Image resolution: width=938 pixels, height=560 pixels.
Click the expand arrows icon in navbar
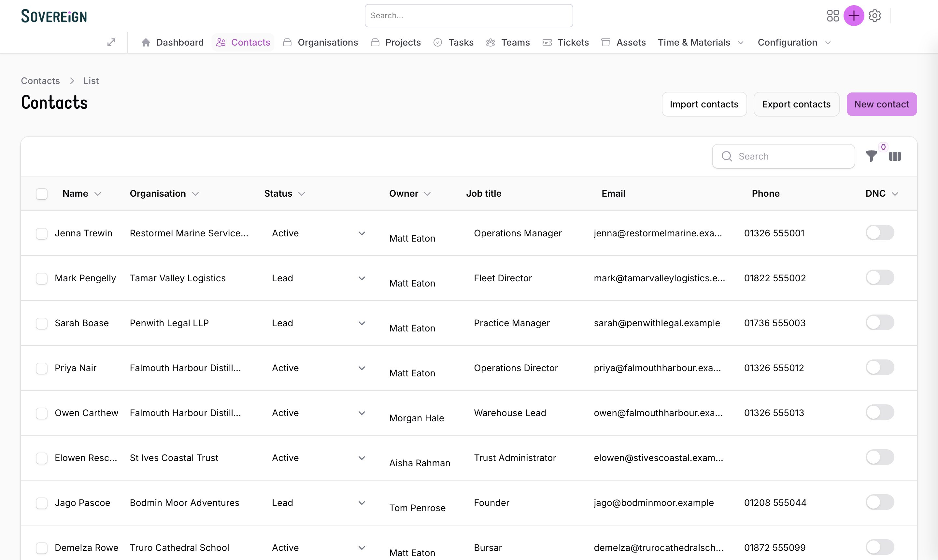coord(111,42)
